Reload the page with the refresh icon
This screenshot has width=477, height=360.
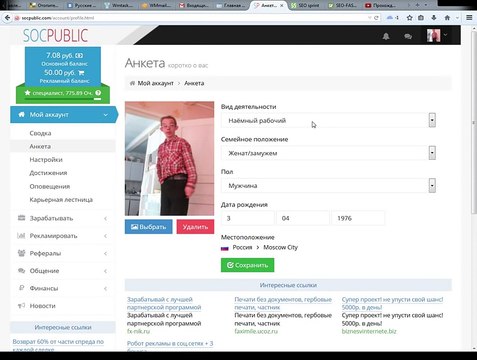click(x=376, y=18)
